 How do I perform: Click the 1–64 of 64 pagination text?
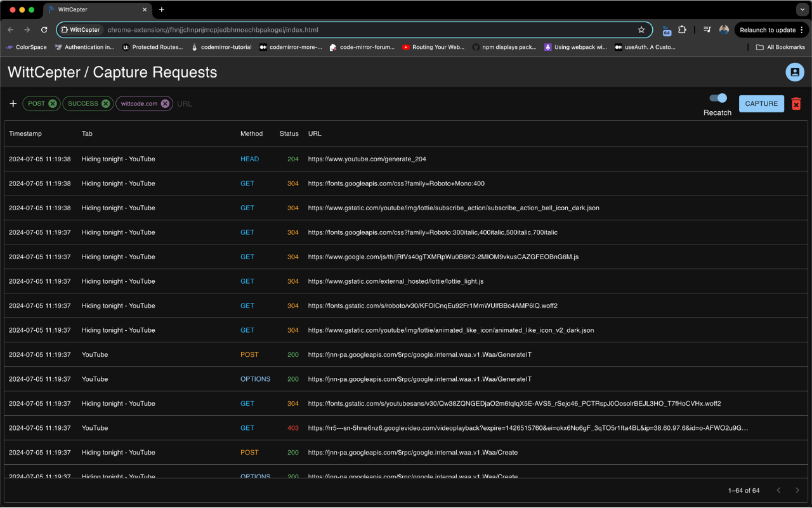(744, 491)
